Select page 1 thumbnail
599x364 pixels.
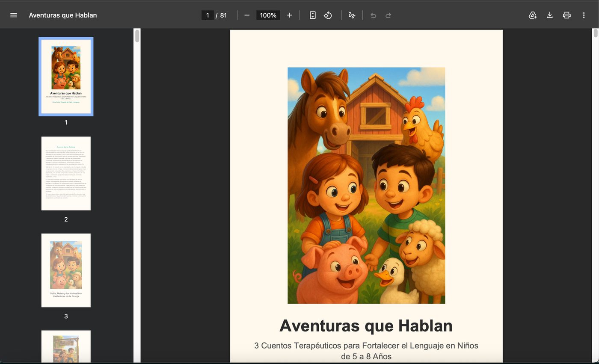pos(66,77)
